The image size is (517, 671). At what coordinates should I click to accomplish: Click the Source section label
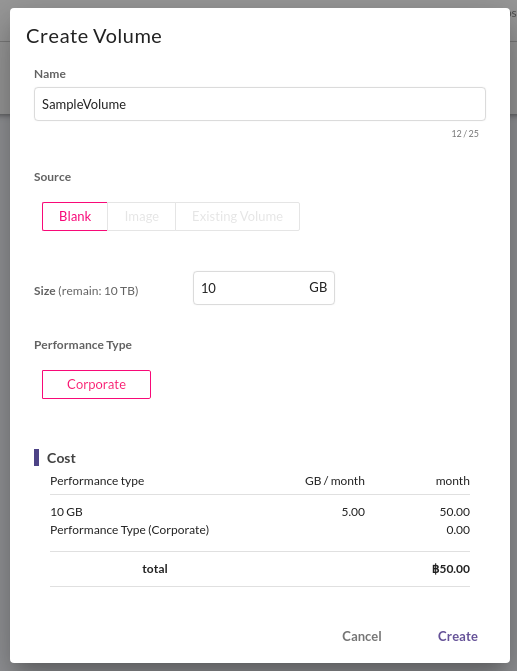tap(53, 177)
